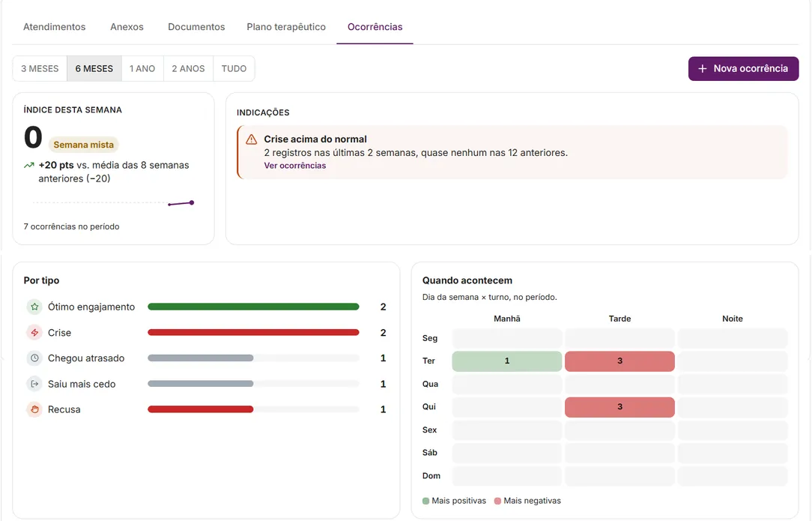Click the Nova ocorrência button
This screenshot has height=521, width=812.
743,68
